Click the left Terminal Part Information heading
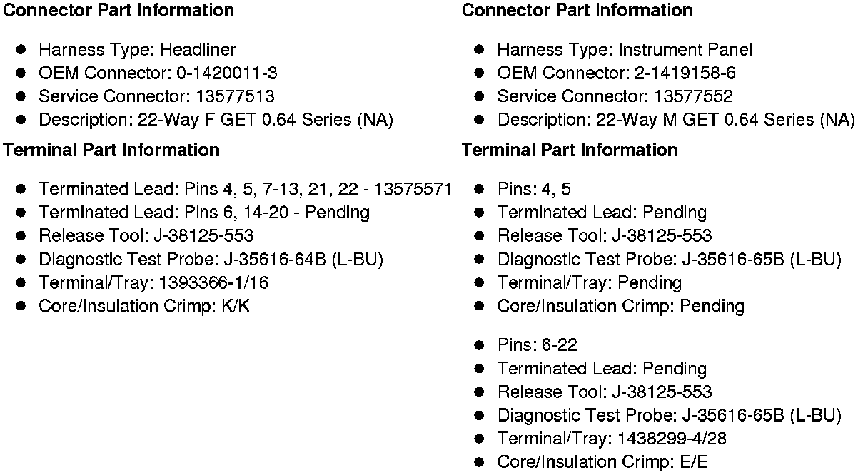Viewport: 868px width, 475px height. click(x=112, y=150)
